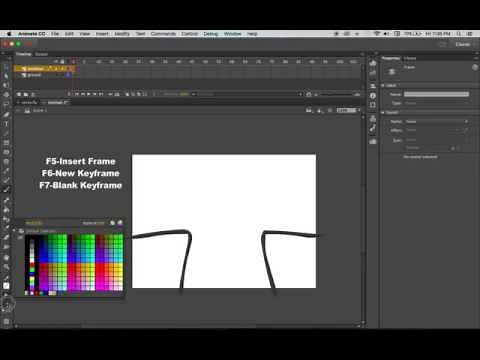
Task: Open Spotlight search icon
Action: click(x=459, y=34)
